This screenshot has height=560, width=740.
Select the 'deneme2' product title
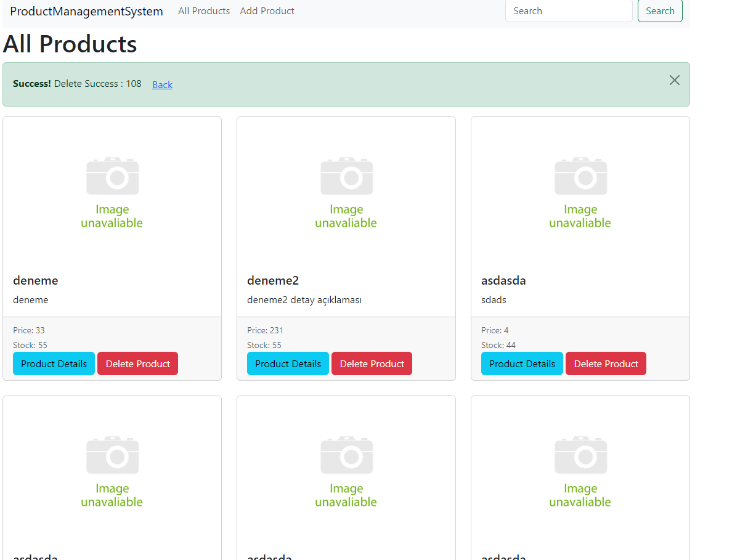click(273, 280)
